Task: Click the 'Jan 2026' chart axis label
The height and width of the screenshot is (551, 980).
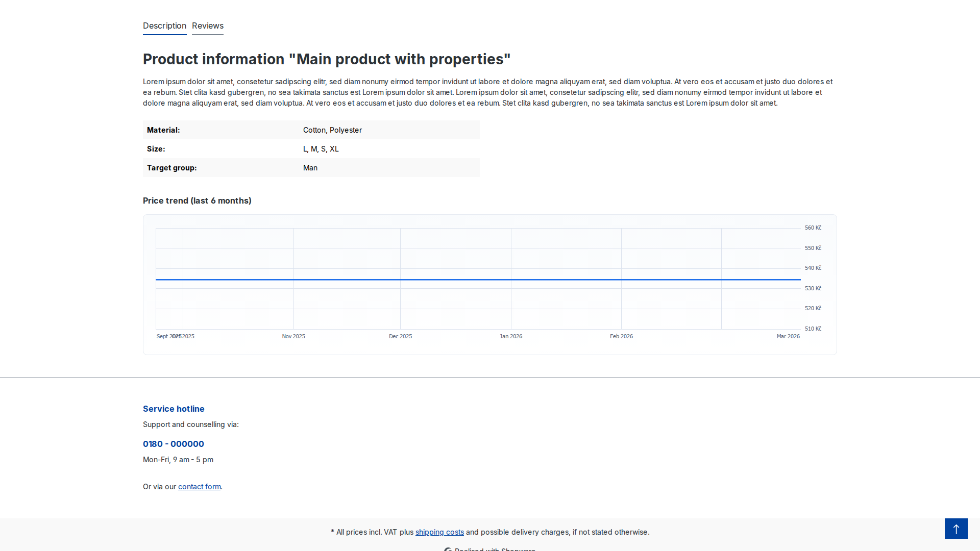Action: click(x=511, y=336)
